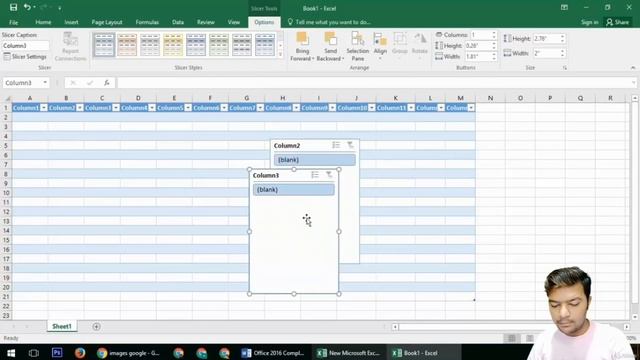Open the Windows Start menu
This screenshot has width=640, height=360.
tap(11, 353)
